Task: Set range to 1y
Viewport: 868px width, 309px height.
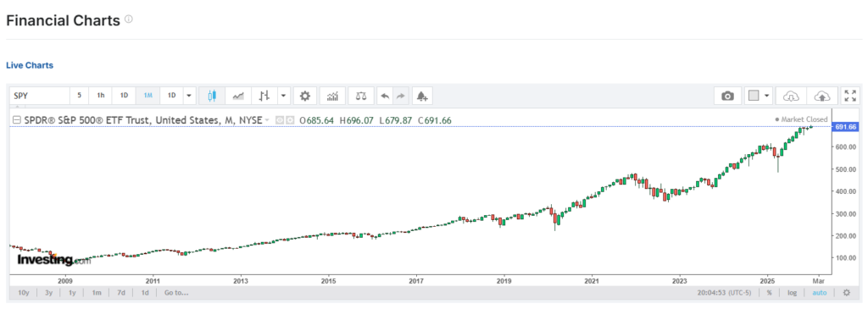Action: [72, 292]
